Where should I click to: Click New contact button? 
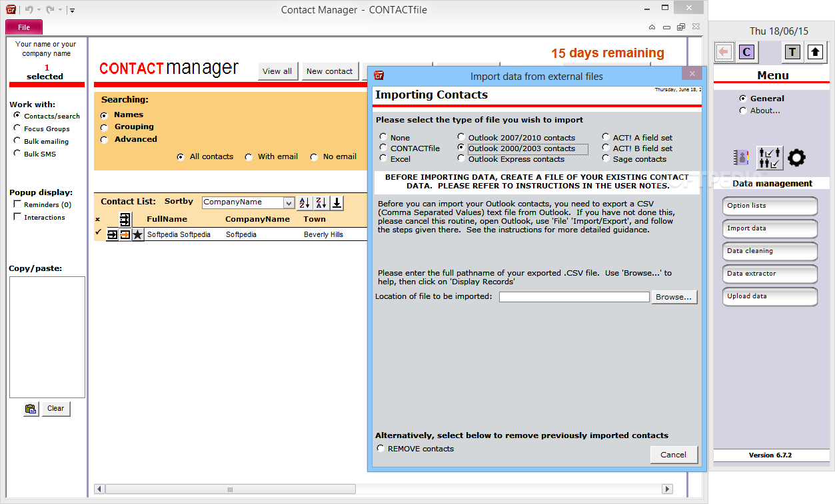(330, 71)
